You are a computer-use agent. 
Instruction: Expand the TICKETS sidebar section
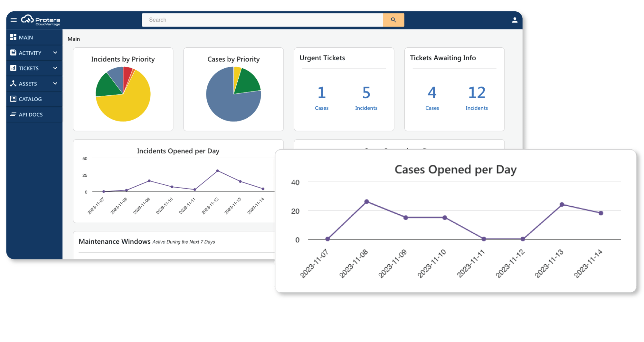point(55,68)
